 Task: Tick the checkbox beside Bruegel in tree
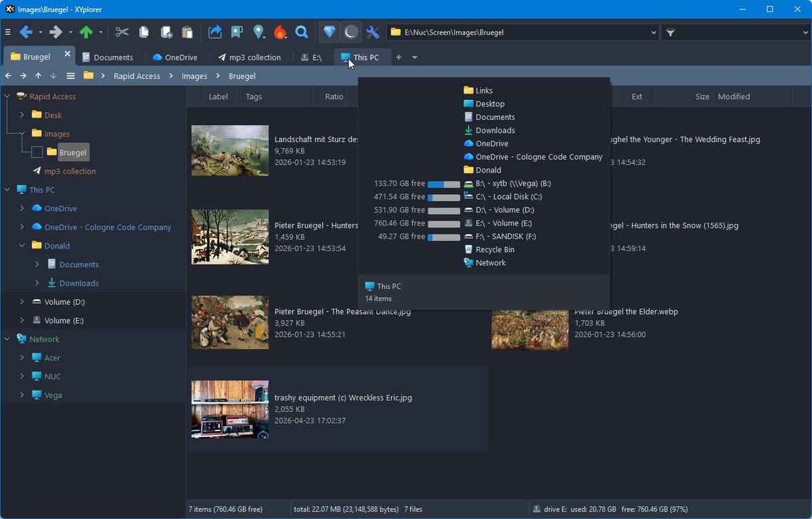pos(37,152)
